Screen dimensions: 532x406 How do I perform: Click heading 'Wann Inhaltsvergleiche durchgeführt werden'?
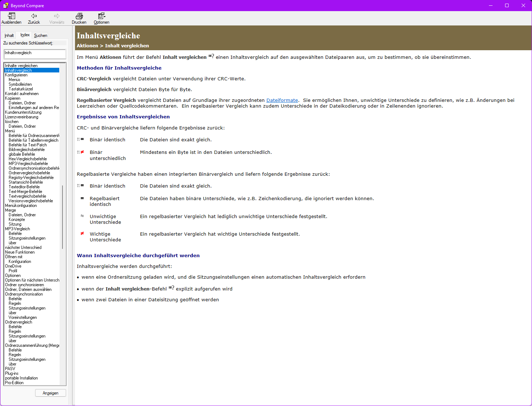click(138, 255)
